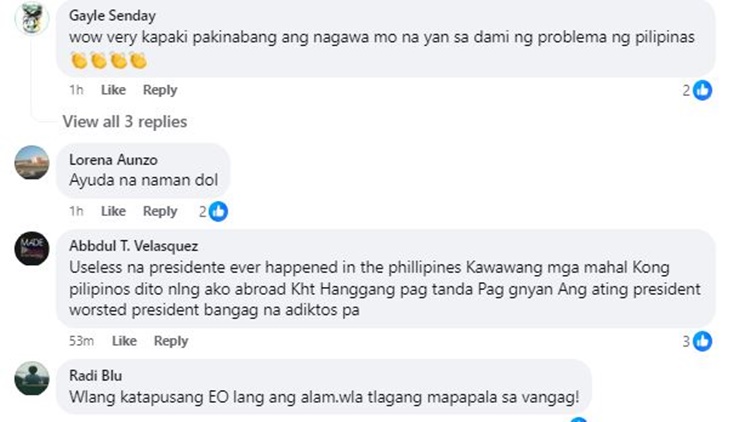Viewport: 750px width, 422px height.
Task: Click clapping emojis in Gayle Senday's comment
Action: (109, 61)
